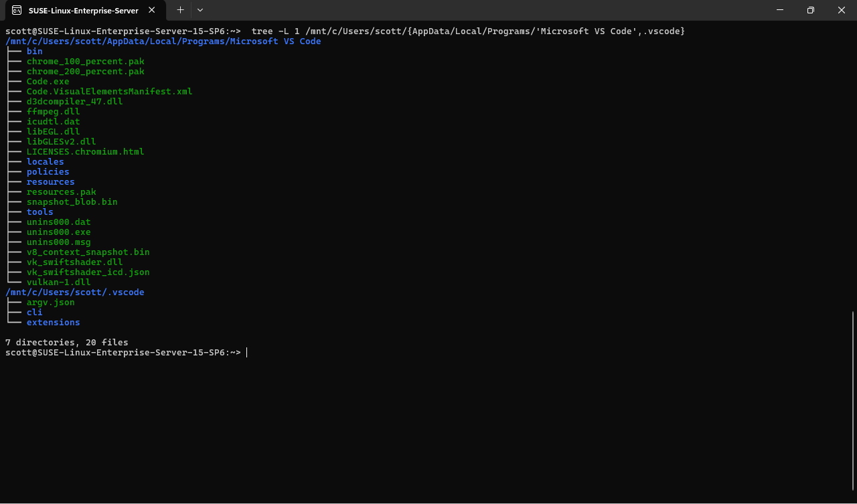Click the terminal icon in the SUSE tab

point(17,10)
